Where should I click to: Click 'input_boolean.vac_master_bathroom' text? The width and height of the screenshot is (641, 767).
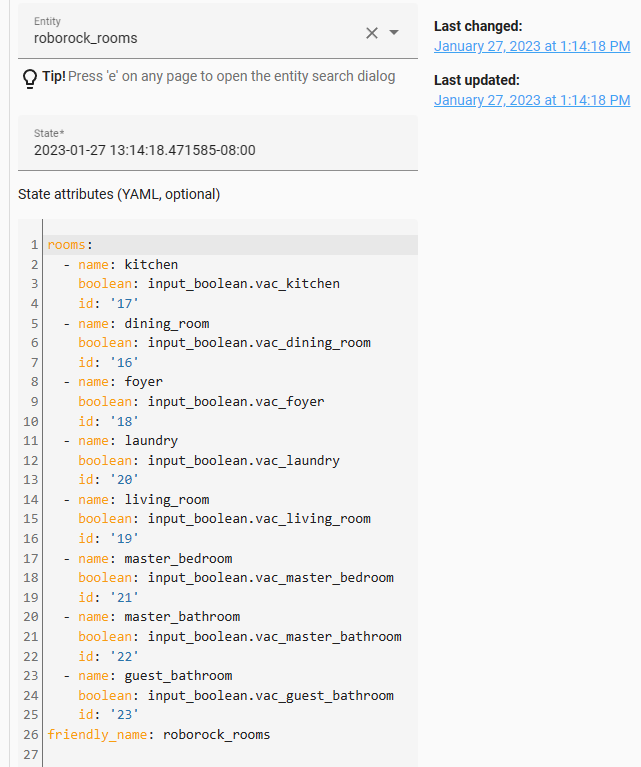(x=275, y=636)
